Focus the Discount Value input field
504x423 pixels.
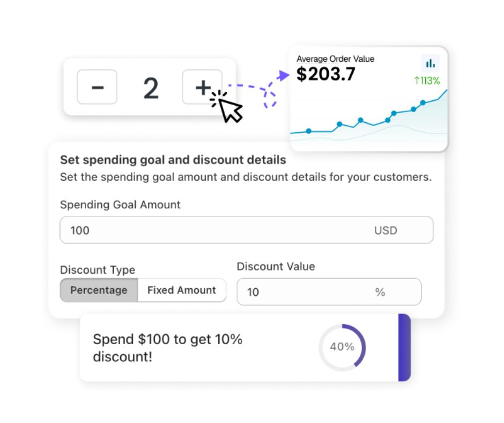tap(329, 291)
